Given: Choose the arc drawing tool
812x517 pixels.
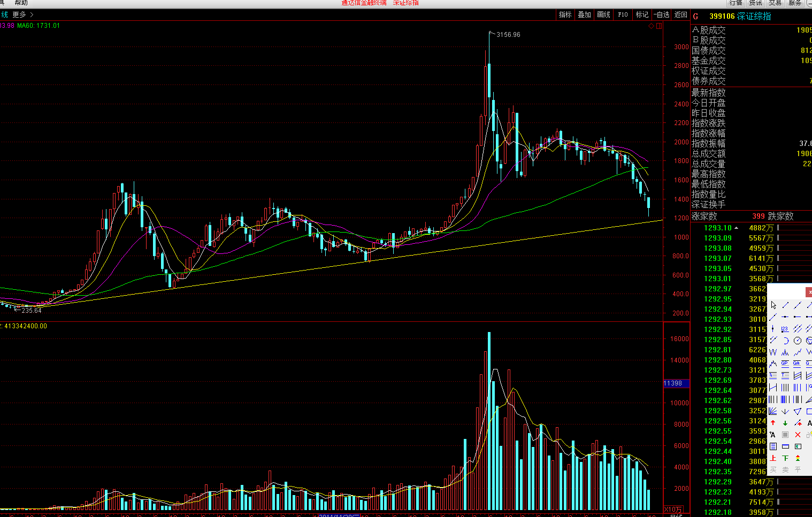Looking at the screenshot, I should (785, 341).
